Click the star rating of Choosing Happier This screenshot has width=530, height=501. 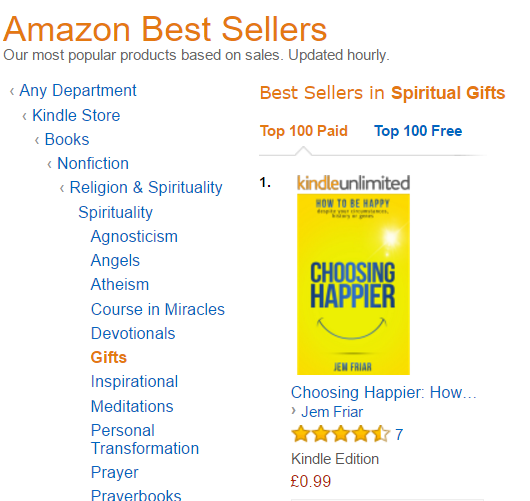341,434
